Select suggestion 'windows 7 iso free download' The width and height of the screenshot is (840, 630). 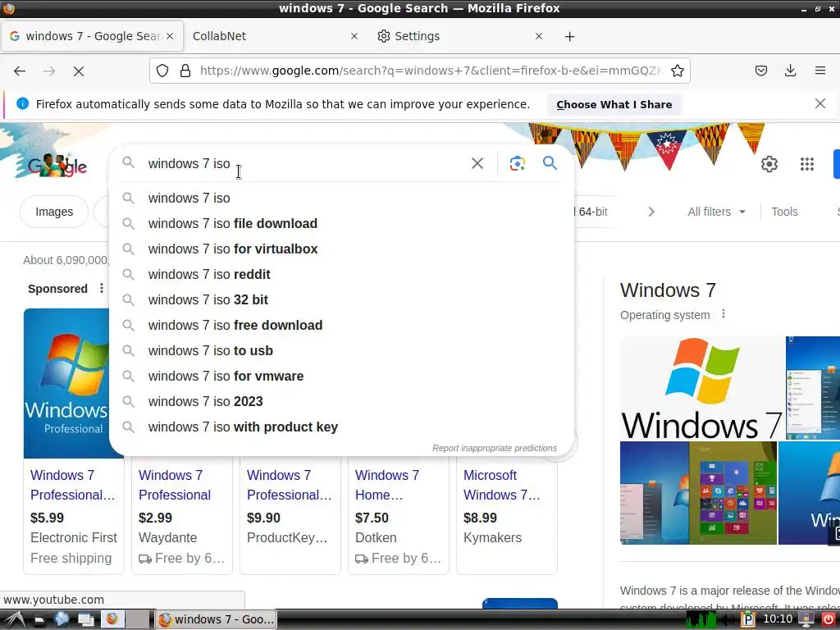click(x=341, y=325)
